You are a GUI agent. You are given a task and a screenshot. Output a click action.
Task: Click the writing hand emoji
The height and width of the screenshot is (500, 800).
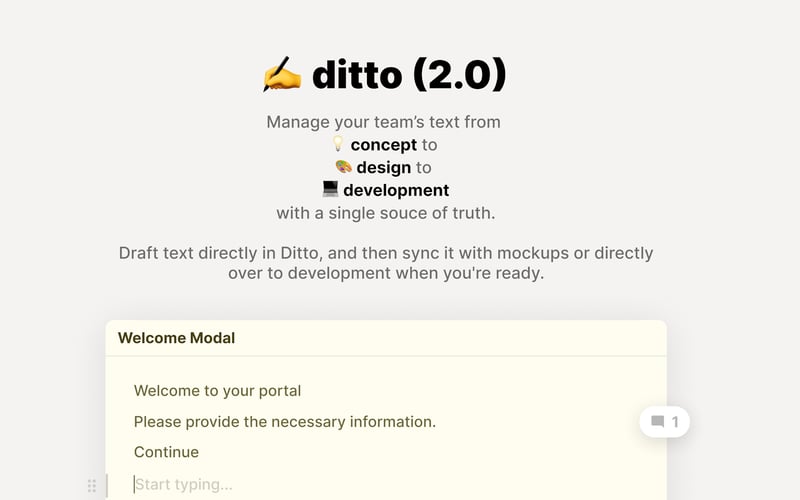pos(282,74)
